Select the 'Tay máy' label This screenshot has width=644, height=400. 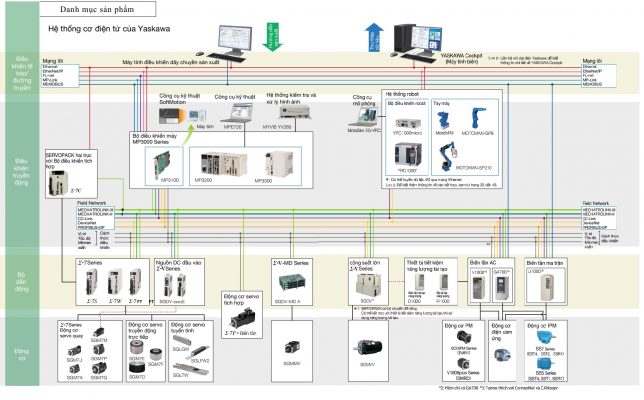coord(442,103)
